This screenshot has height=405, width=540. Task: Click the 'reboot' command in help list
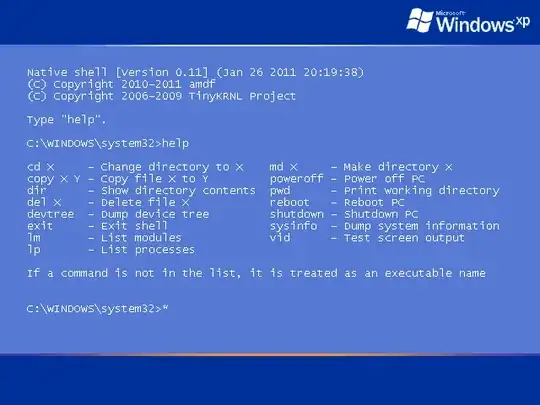[290, 202]
